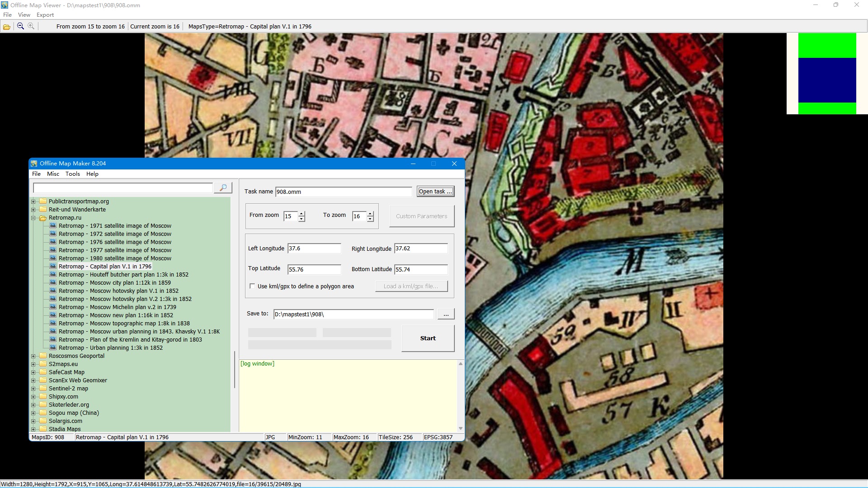Click the Left Longitude input field

coord(314,249)
